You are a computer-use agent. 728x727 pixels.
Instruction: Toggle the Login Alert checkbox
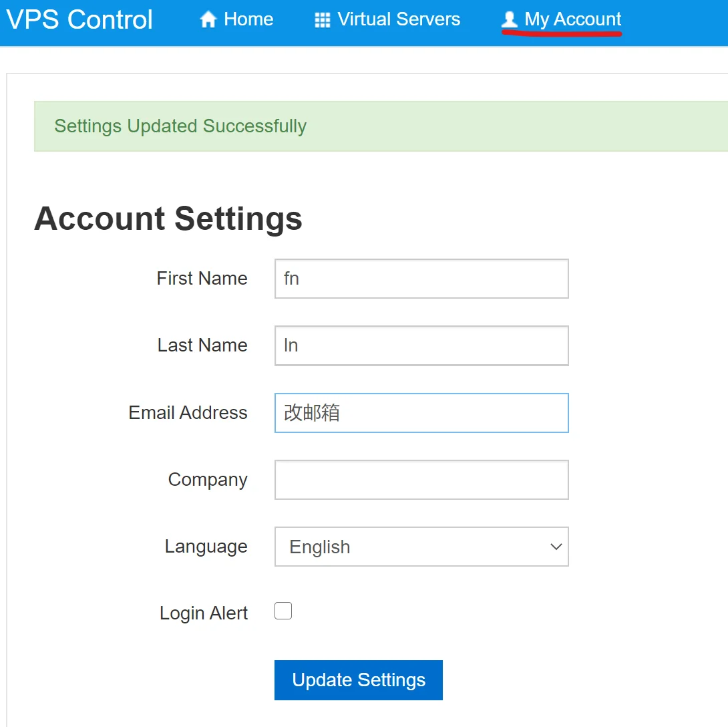click(x=283, y=611)
